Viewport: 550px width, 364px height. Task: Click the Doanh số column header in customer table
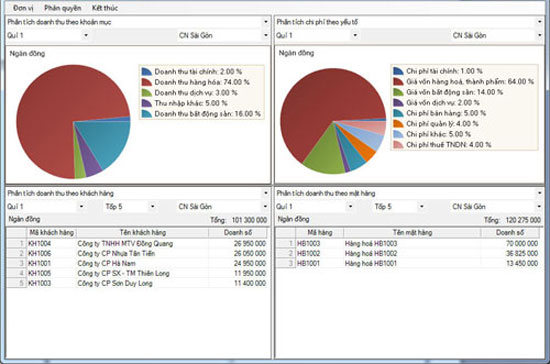238,232
